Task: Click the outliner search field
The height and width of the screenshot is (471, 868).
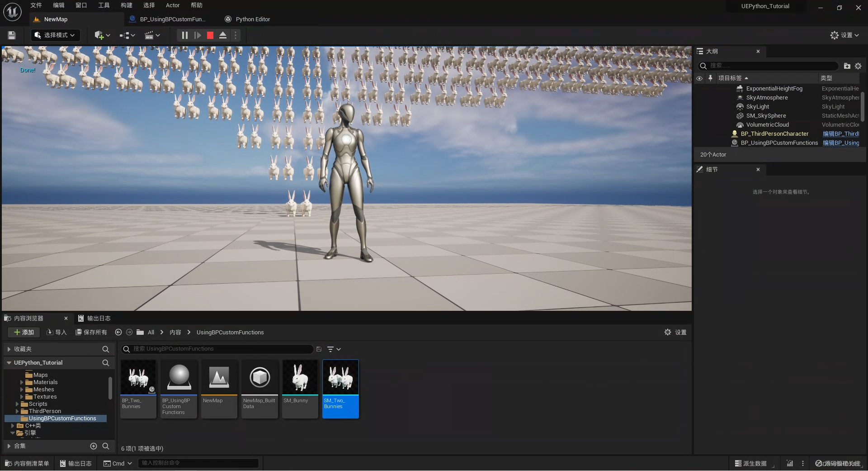Action: 769,66
